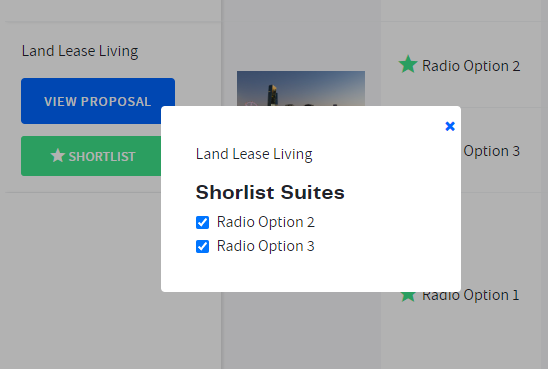This screenshot has width=548, height=369.
Task: Click Land Lease Living title inside dialog
Action: 254,154
